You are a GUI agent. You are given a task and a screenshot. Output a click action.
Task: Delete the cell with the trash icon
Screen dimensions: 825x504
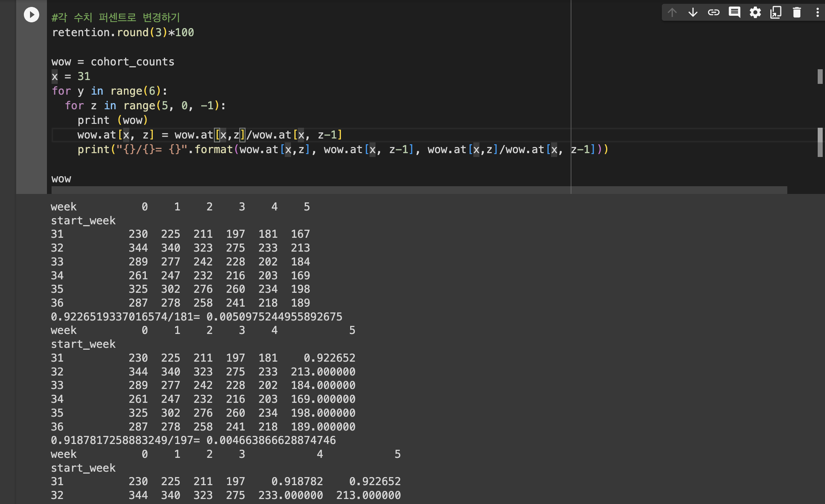pyautogui.click(x=797, y=13)
